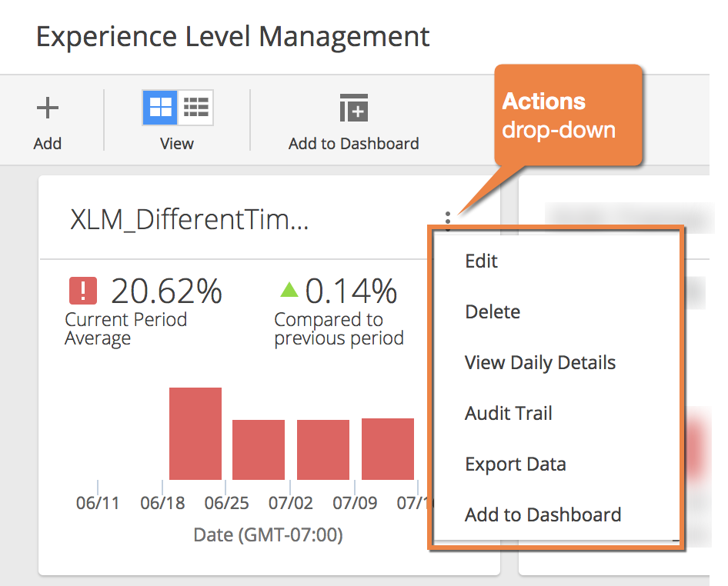728x586 pixels.
Task: Click the orange Actions drop-down callout
Action: click(568, 115)
